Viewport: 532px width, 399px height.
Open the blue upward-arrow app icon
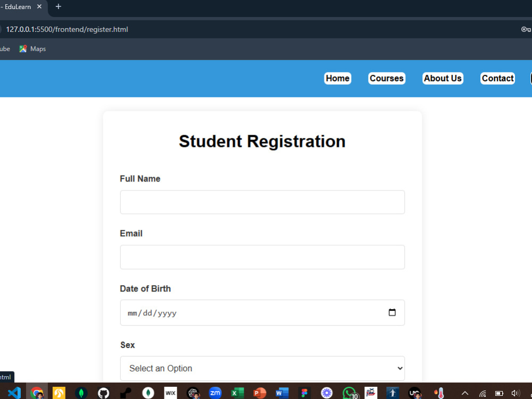pos(393,393)
